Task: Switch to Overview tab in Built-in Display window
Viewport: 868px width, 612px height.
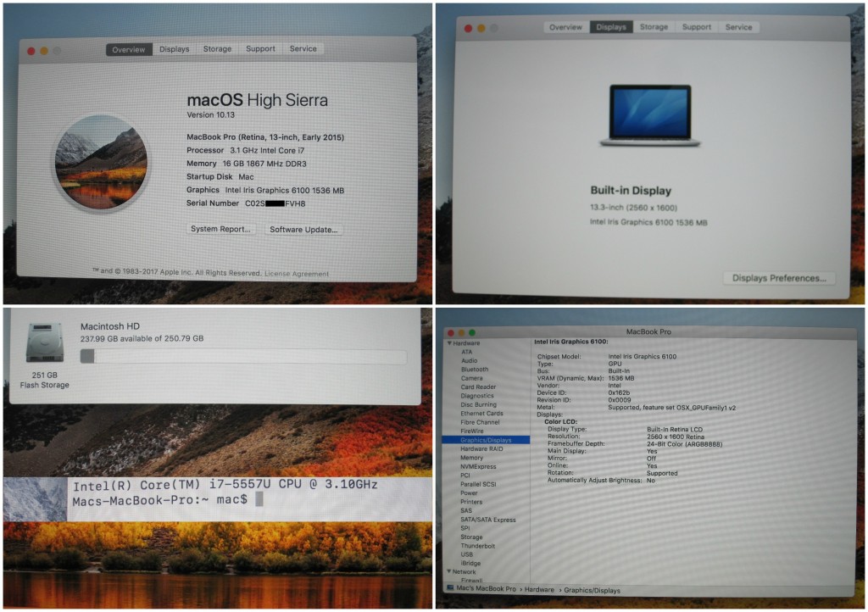Action: (565, 27)
